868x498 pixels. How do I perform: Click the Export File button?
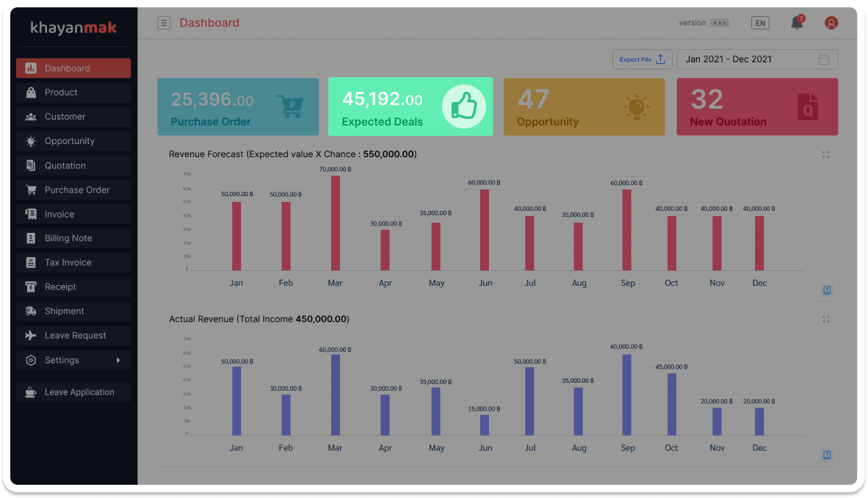pos(642,59)
